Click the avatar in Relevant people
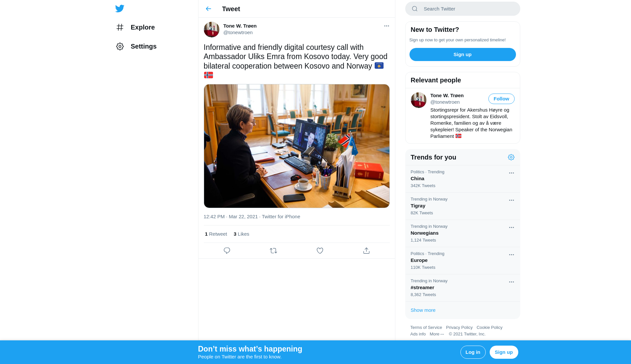Screen dimensions: 631x364 419,100
